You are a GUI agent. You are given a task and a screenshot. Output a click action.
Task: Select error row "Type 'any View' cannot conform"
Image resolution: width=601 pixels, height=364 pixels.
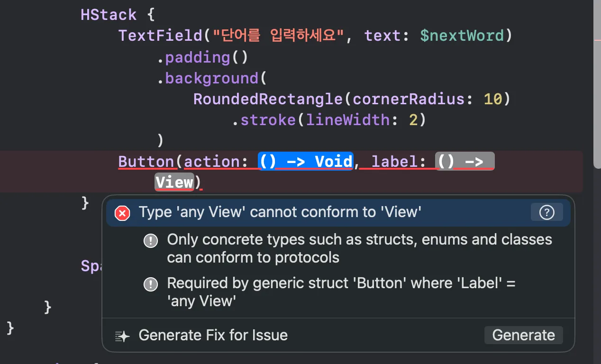(280, 212)
